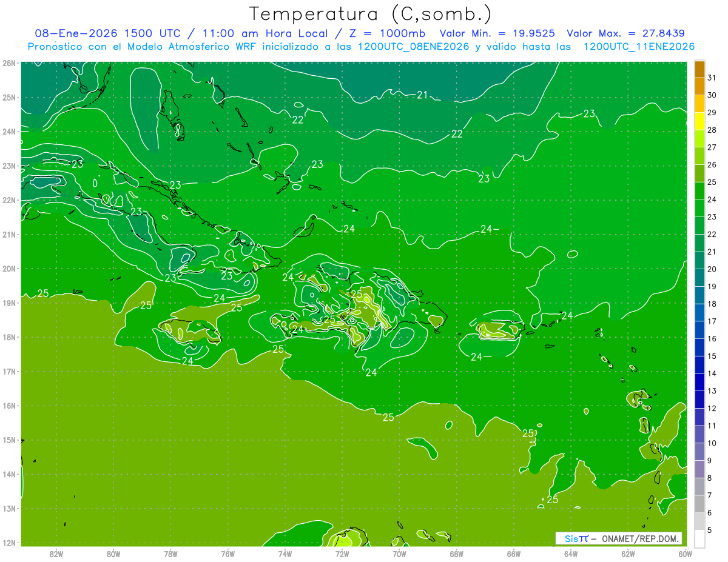Click the 26N latitude axis label
728x562 pixels.
coord(9,62)
